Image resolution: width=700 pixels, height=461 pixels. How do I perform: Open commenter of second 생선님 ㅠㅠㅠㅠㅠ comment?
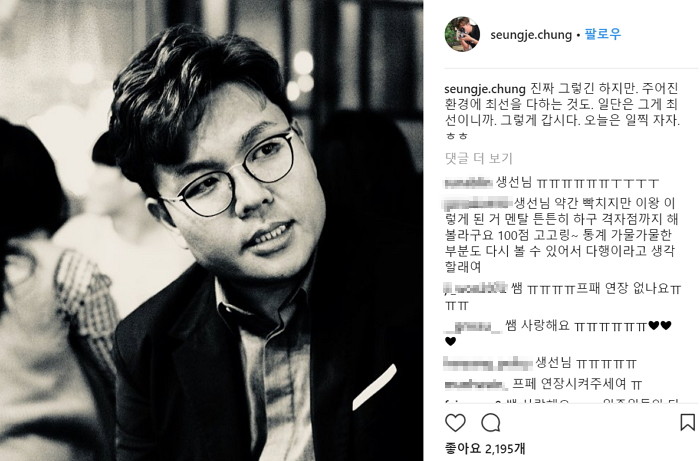488,363
